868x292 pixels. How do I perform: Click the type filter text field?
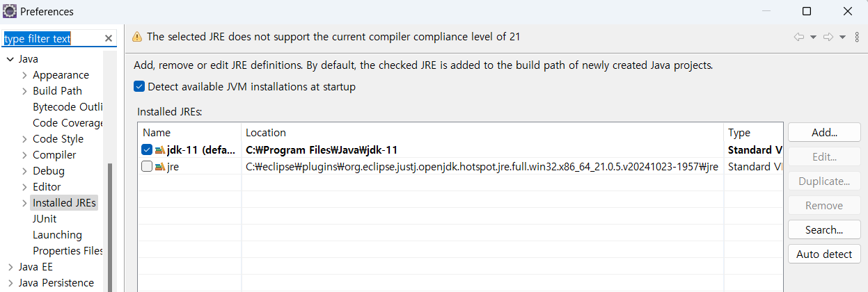[52, 39]
